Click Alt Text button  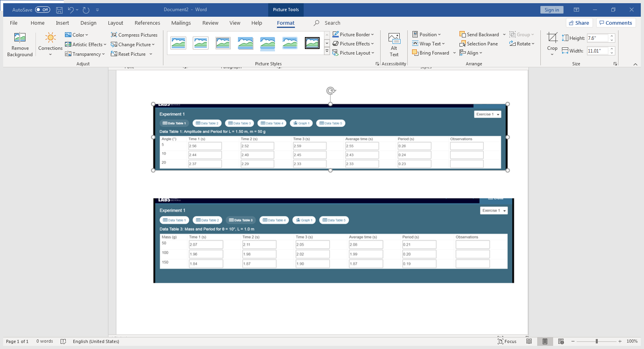394,45
